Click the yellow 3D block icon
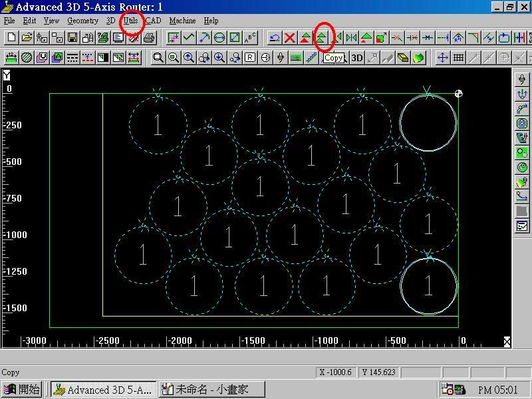Viewport: 532px width, 399px height. pos(403,58)
